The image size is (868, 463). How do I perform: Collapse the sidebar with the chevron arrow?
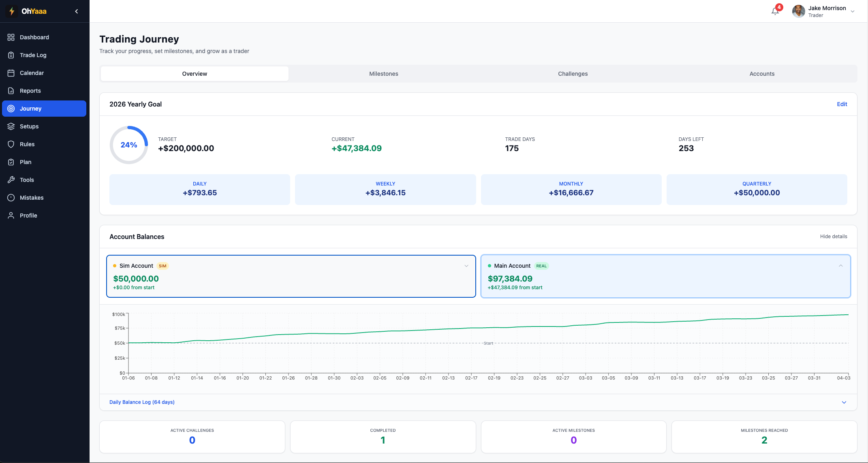(76, 11)
